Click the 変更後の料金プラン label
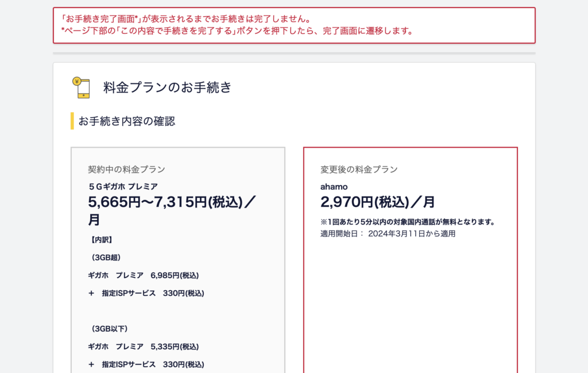Image resolution: width=588 pixels, height=373 pixels. 359,170
